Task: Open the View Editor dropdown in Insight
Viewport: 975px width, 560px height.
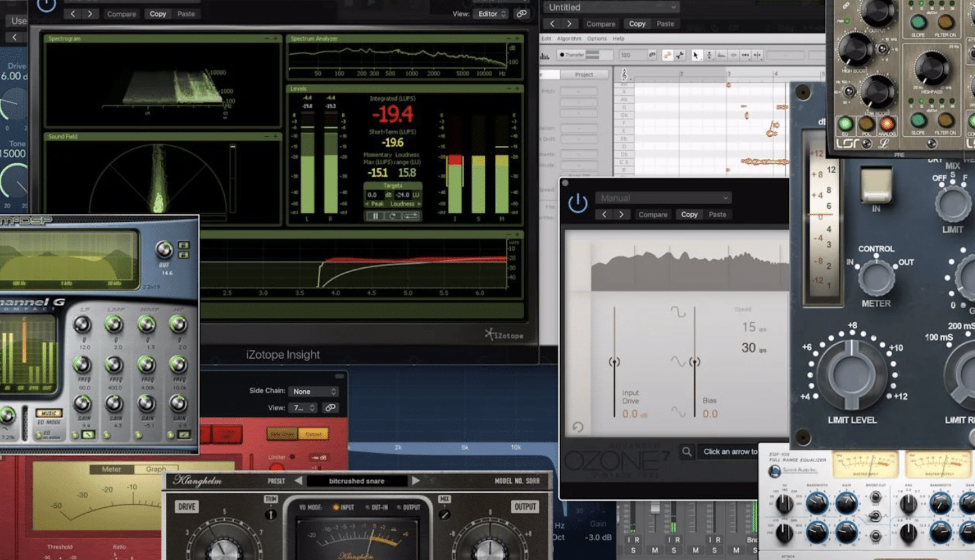Action: [x=492, y=13]
